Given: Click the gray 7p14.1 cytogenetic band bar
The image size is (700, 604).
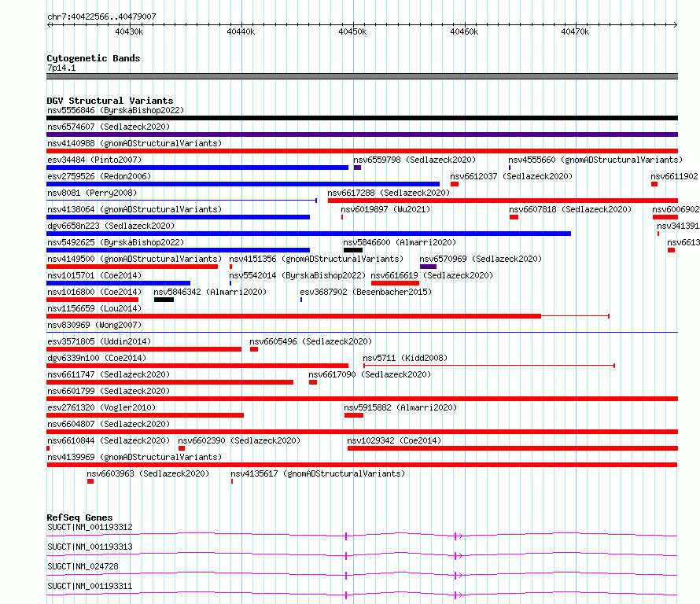Looking at the screenshot, I should pyautogui.click(x=362, y=76).
